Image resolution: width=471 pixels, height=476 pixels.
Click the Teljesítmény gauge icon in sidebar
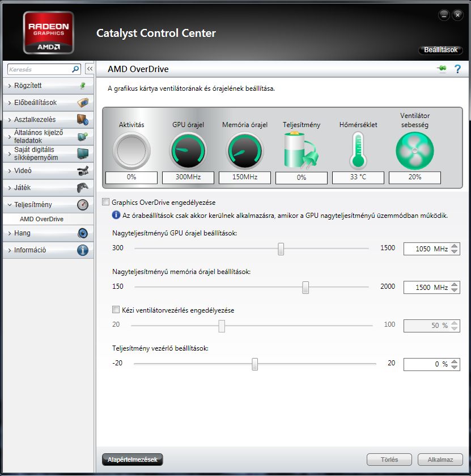point(83,205)
